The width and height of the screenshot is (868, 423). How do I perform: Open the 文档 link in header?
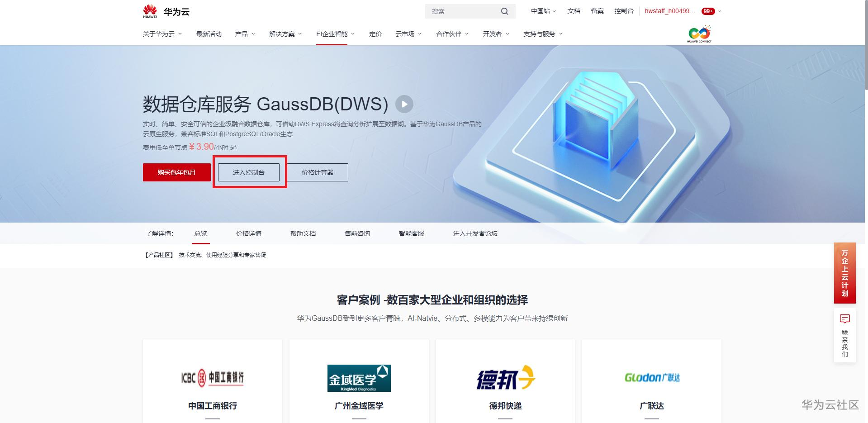[x=574, y=11]
